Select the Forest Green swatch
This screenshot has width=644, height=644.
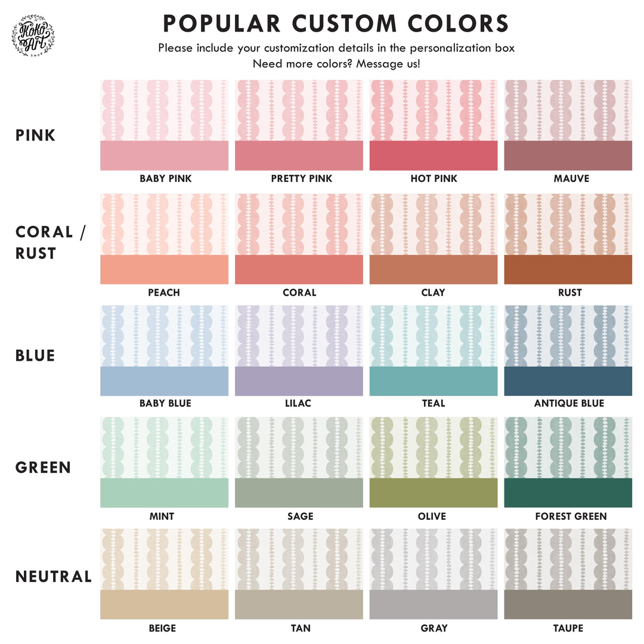coord(568,493)
